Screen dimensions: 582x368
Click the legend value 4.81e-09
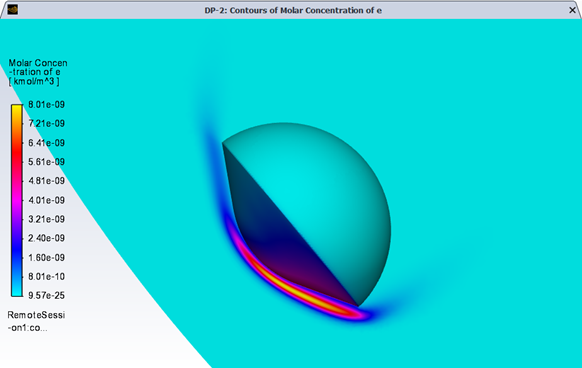tap(46, 181)
